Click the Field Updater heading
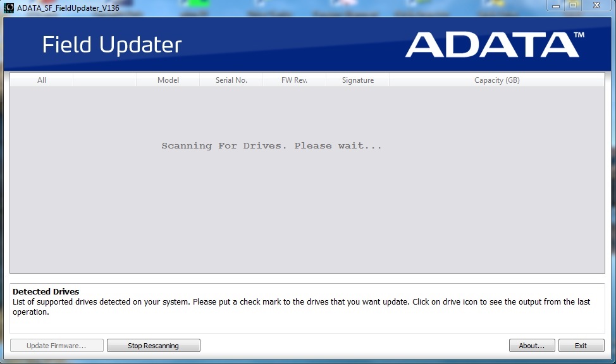Viewport: 616px width, 364px height. (x=112, y=45)
